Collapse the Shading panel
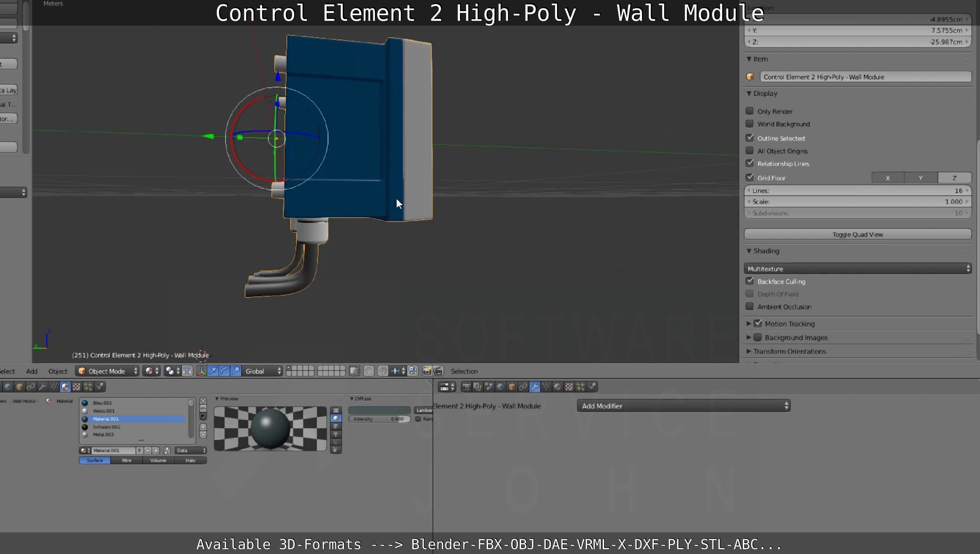Viewport: 980px width, 554px height. (749, 251)
